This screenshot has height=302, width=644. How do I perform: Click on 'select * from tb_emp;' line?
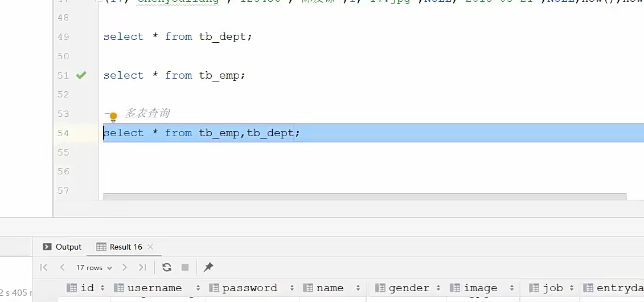pos(174,75)
